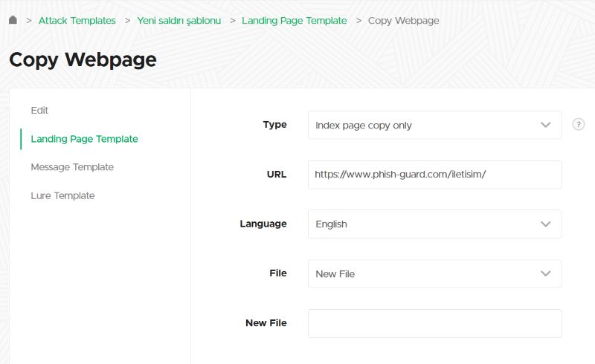
Task: Navigate to Attack Templates breadcrumb link
Action: tap(77, 20)
